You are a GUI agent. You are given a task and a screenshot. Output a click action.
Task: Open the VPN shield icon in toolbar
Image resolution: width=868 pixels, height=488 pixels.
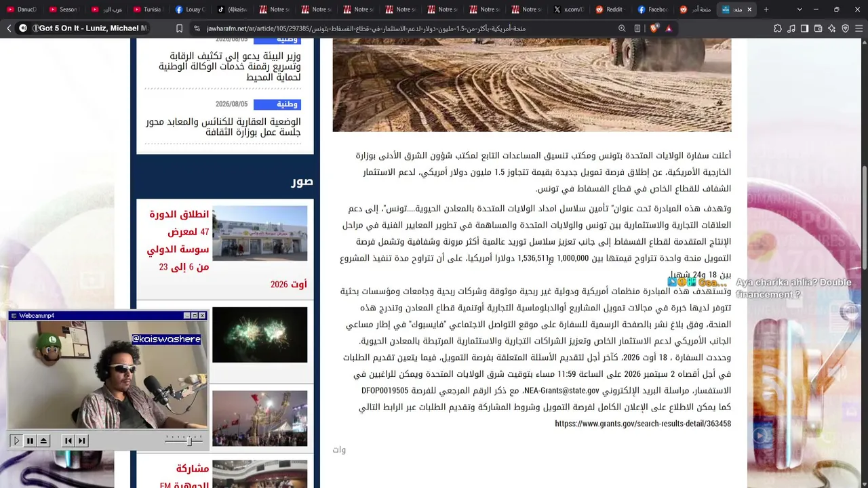(x=846, y=28)
